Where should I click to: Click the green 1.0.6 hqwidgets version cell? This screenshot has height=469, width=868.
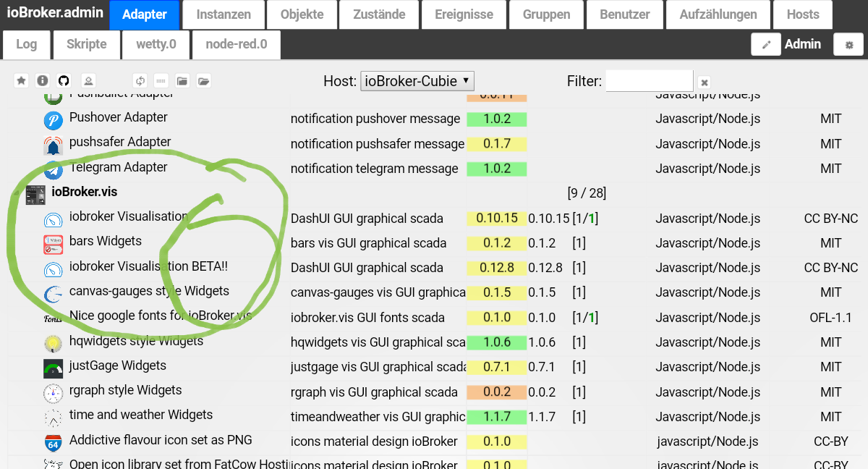point(496,342)
